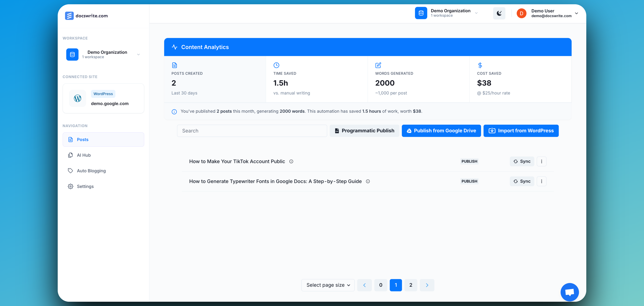Screen dimensions: 644x306
Task: Click the Auto Blogging tag icon
Action: pyautogui.click(x=71, y=170)
